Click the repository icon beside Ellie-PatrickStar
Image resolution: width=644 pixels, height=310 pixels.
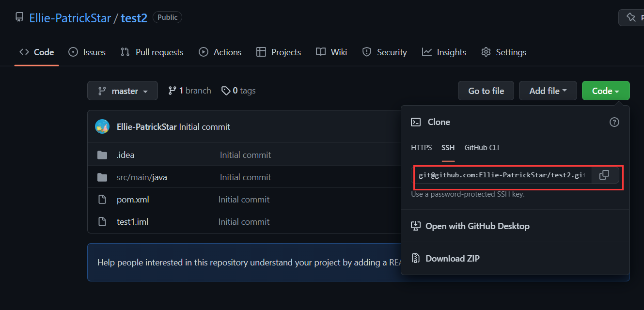19,17
